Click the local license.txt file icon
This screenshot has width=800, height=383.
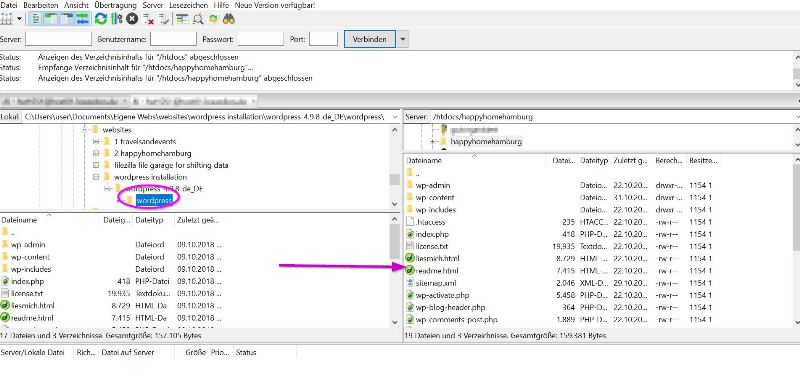coord(5,293)
